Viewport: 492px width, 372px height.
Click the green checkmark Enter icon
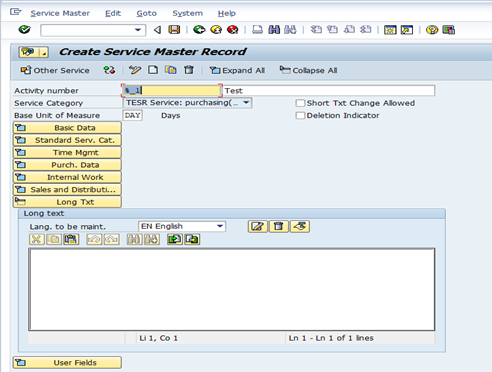click(24, 30)
